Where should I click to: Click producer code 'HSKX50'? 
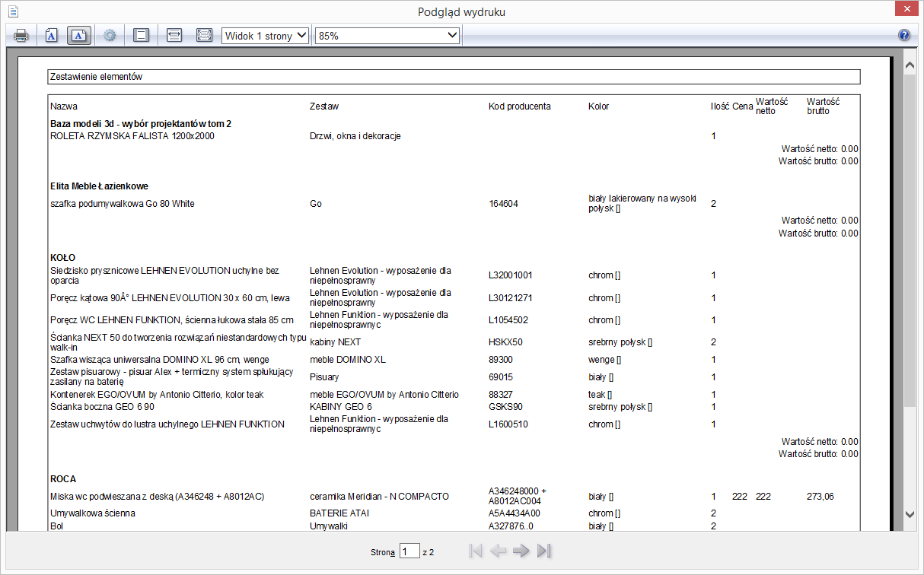(x=506, y=342)
